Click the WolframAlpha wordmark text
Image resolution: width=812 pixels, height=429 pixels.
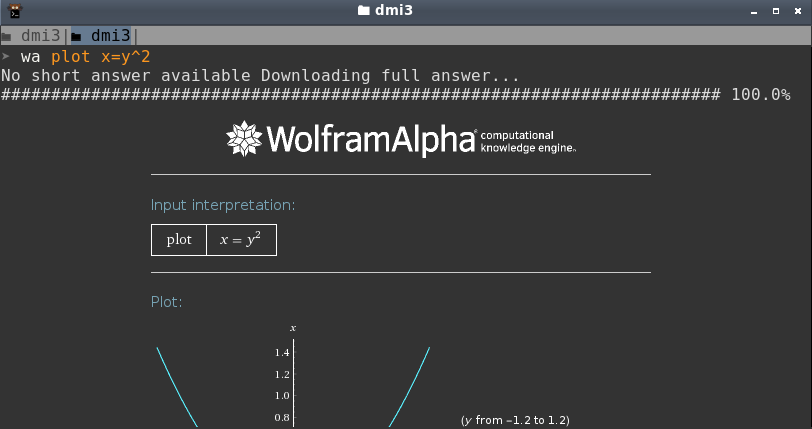click(371, 139)
